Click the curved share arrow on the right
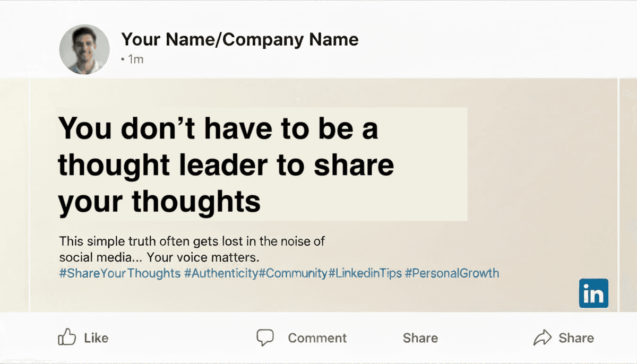The width and height of the screenshot is (637, 364). 543,336
